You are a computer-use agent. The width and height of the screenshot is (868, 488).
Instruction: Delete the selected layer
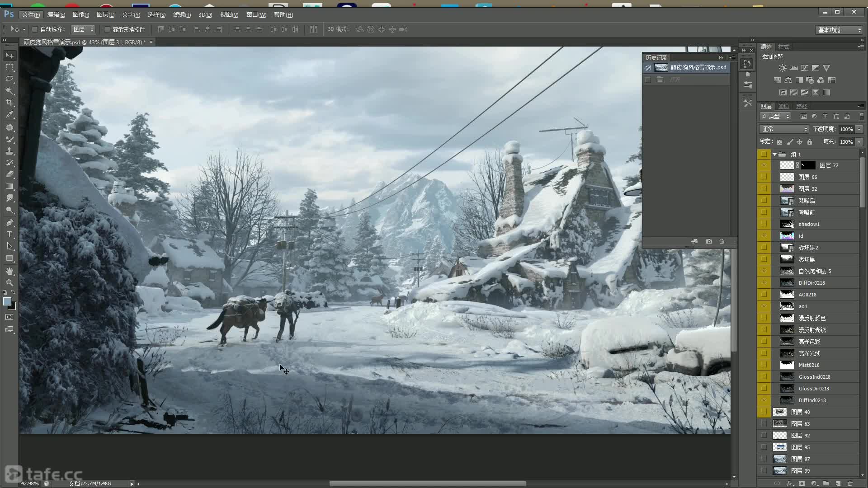(x=850, y=483)
